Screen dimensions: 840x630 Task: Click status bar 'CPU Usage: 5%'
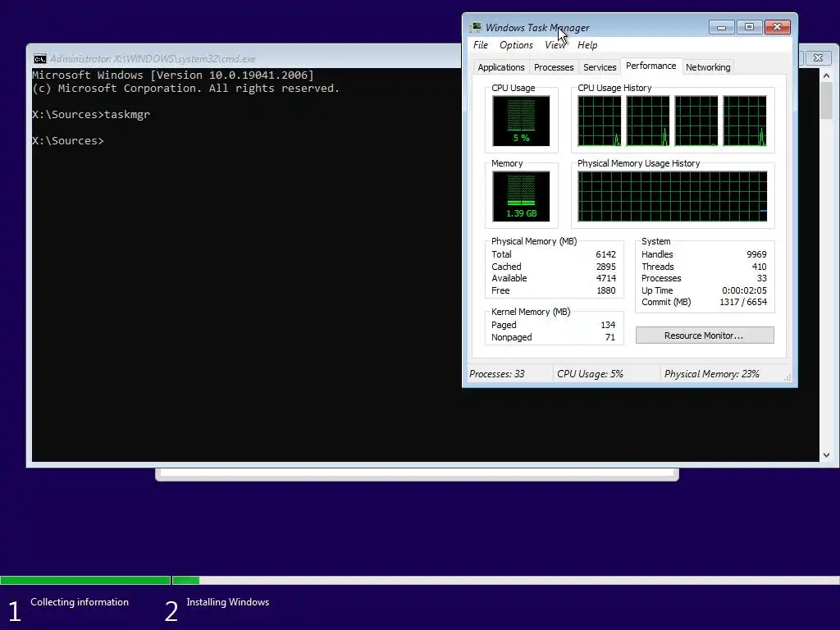pyautogui.click(x=590, y=374)
